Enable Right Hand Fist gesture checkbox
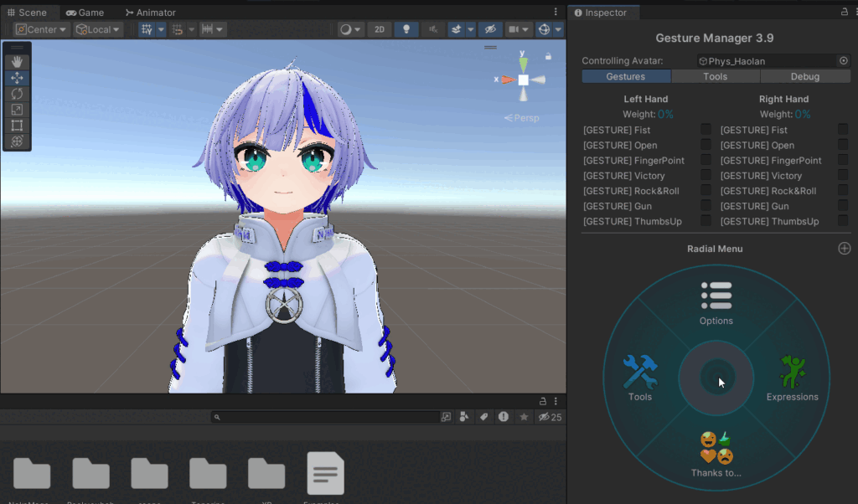This screenshot has height=504, width=858. tap(843, 130)
